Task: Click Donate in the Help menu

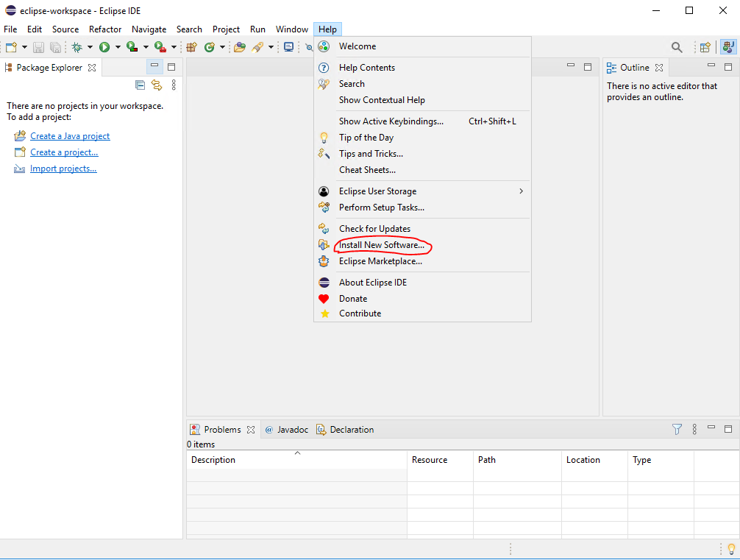Action: coord(422,299)
